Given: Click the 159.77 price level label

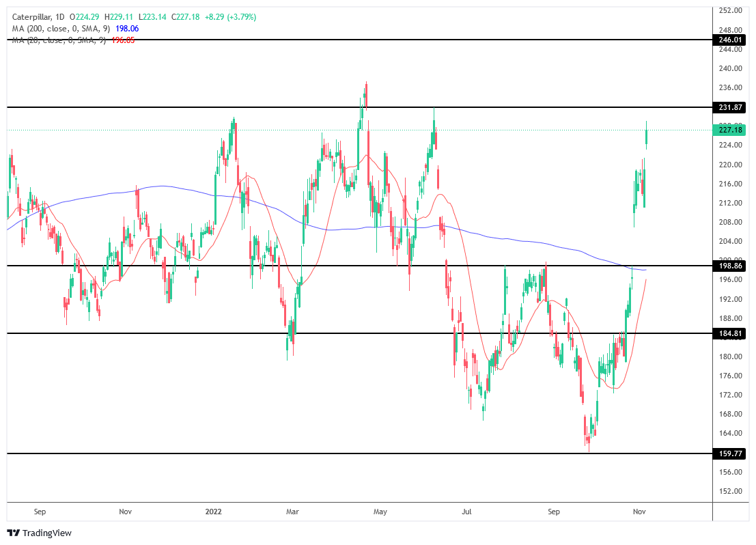Looking at the screenshot, I should [729, 453].
